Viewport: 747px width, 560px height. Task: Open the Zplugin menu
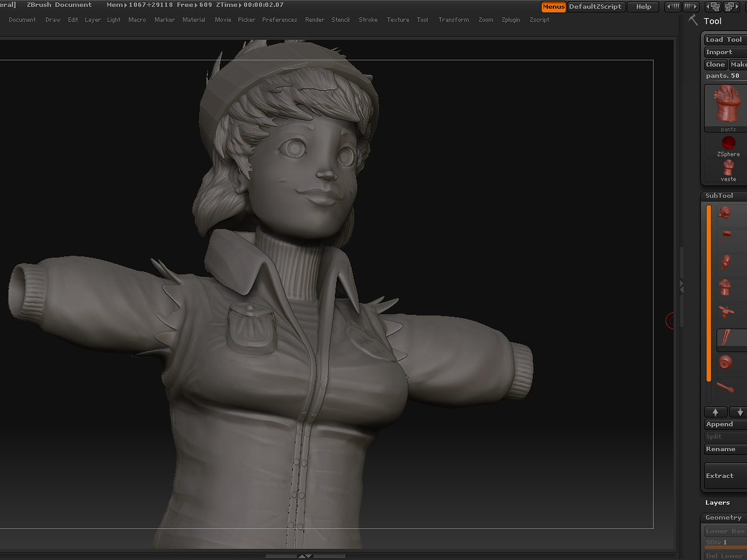(x=511, y=20)
